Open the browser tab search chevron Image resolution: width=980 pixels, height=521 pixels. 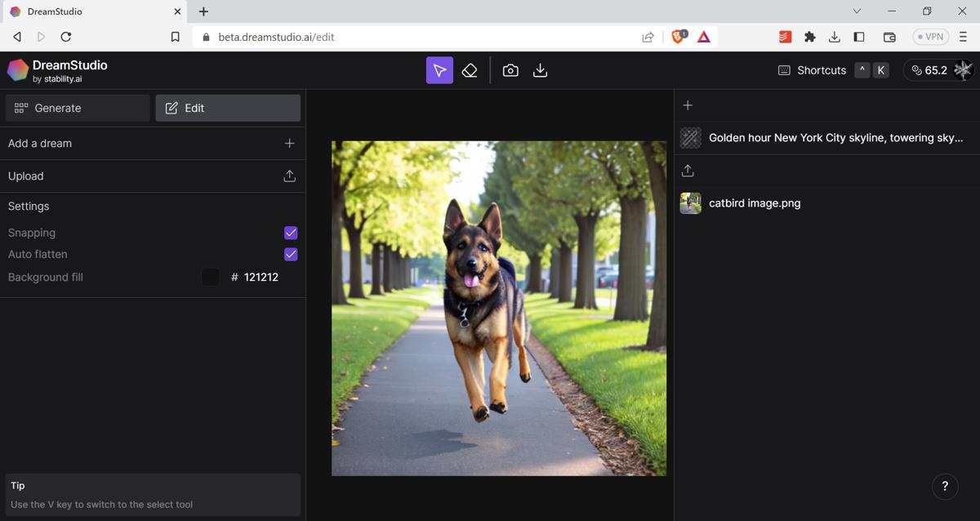click(x=856, y=11)
